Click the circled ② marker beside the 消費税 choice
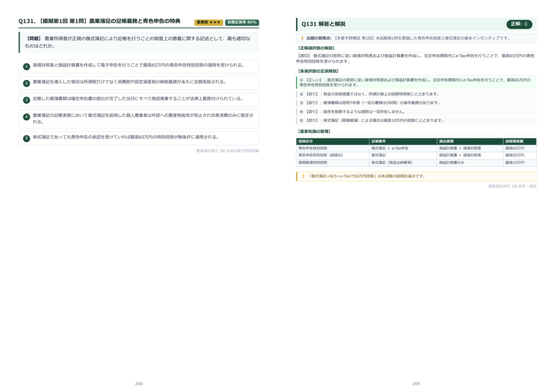 [27, 83]
